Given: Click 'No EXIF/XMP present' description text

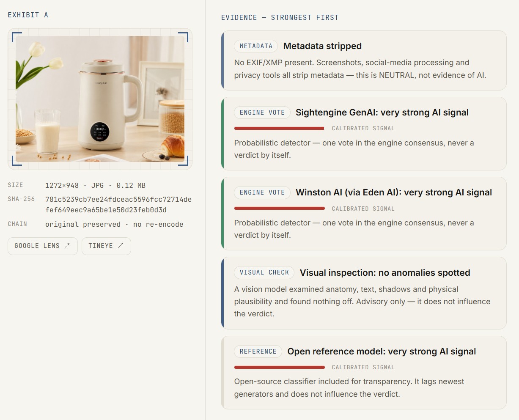Looking at the screenshot, I should point(360,69).
